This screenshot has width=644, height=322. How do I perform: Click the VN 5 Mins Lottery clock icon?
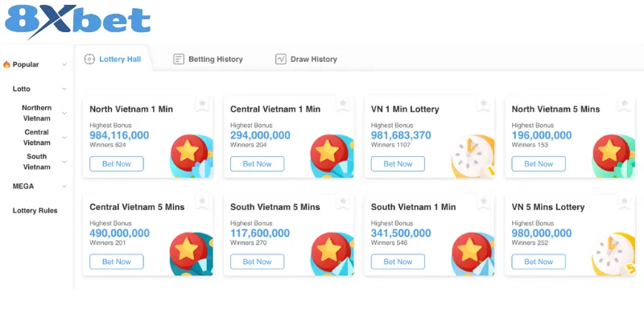[611, 254]
